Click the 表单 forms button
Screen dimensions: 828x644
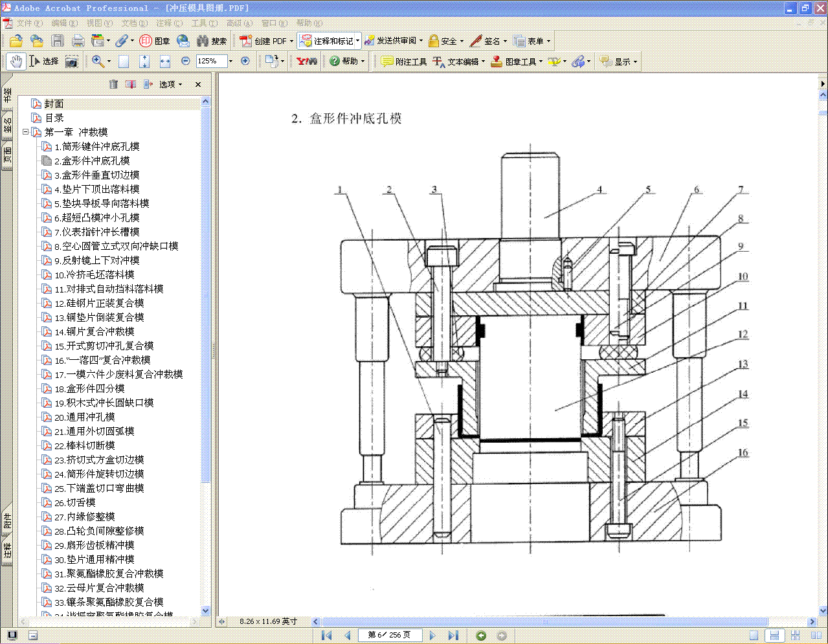(x=532, y=40)
